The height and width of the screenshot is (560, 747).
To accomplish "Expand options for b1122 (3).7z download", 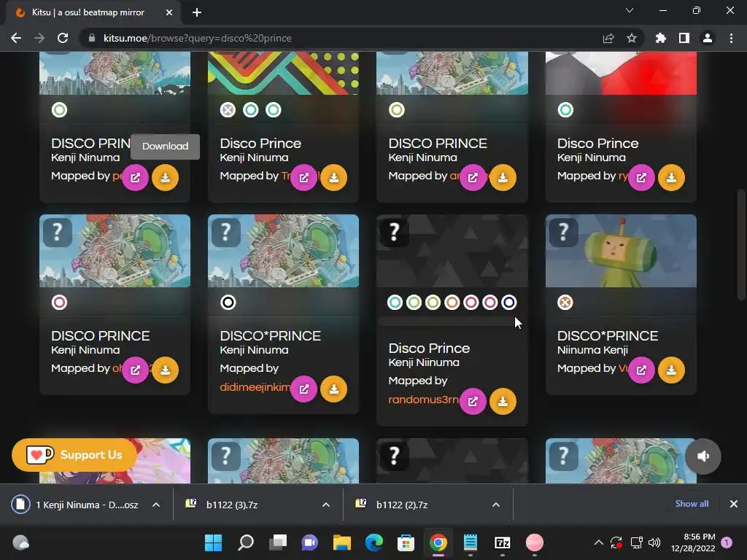I will (x=326, y=505).
